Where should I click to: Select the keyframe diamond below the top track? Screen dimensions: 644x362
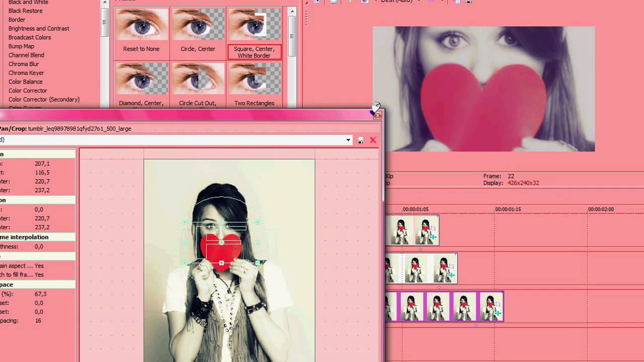(420, 249)
